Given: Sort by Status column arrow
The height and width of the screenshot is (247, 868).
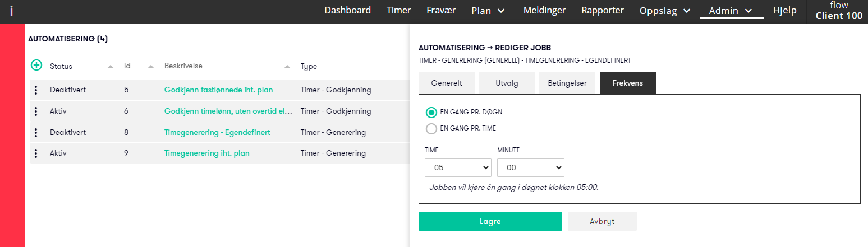Looking at the screenshot, I should point(111,67).
